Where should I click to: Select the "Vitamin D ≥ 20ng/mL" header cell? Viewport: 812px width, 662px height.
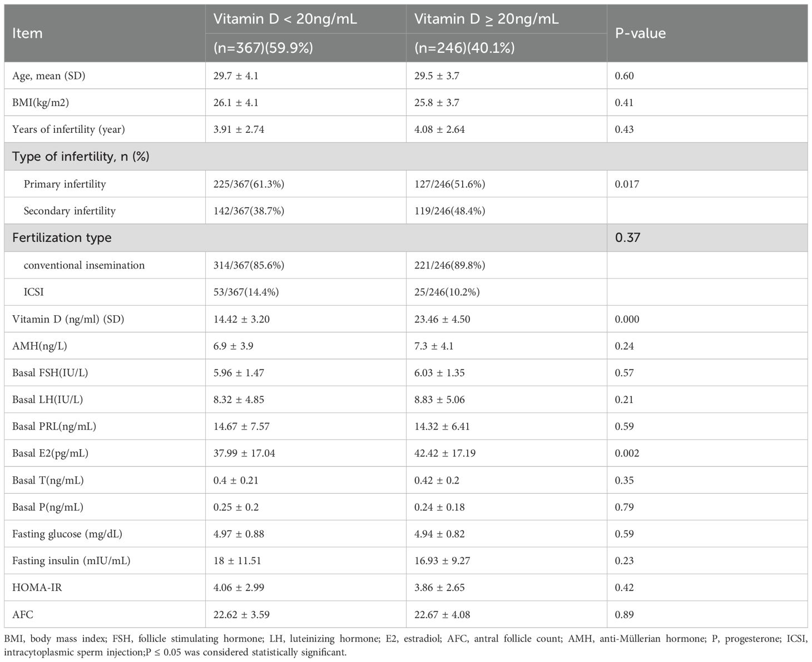pos(487,19)
